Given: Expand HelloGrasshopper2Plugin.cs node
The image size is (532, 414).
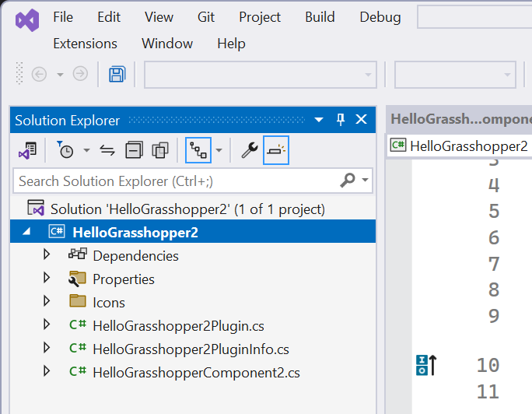Looking at the screenshot, I should (x=47, y=325).
